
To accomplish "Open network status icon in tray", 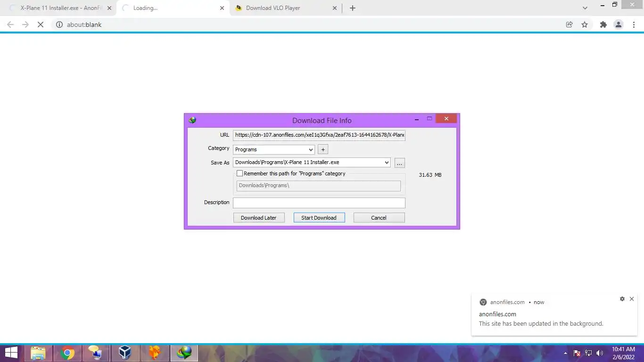I will click(588, 353).
